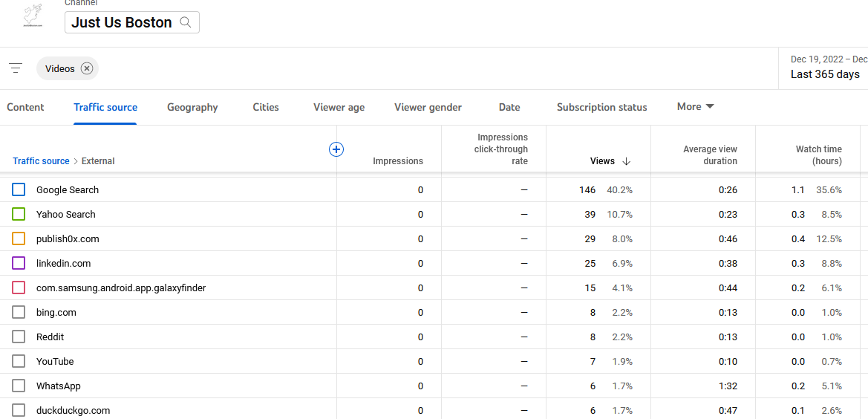Check the bing.com row checkbox
Screen dimensions: 868x419
pyautogui.click(x=19, y=312)
